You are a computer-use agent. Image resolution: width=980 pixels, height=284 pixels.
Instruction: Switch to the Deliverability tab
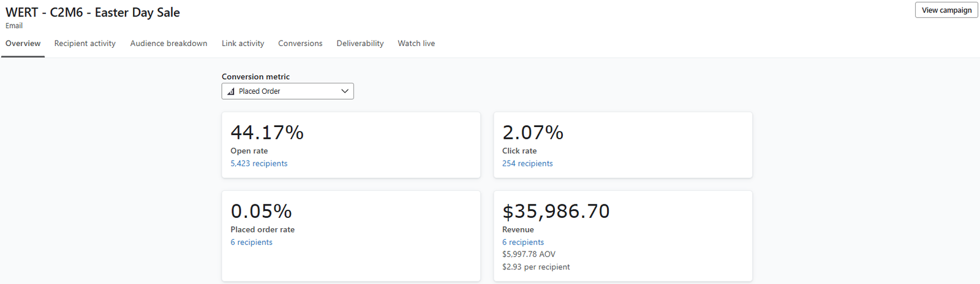(x=360, y=44)
